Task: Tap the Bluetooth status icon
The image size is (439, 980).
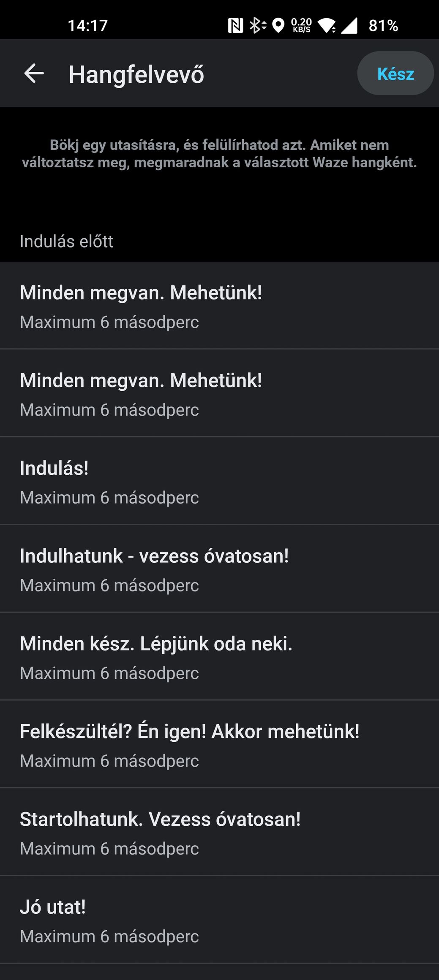Action: point(257,26)
